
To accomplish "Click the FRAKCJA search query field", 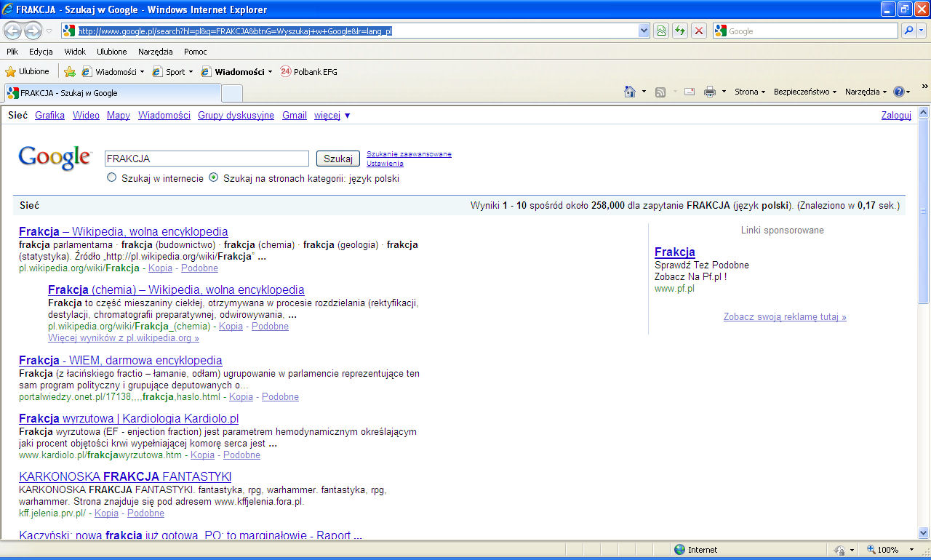I will coord(207,159).
